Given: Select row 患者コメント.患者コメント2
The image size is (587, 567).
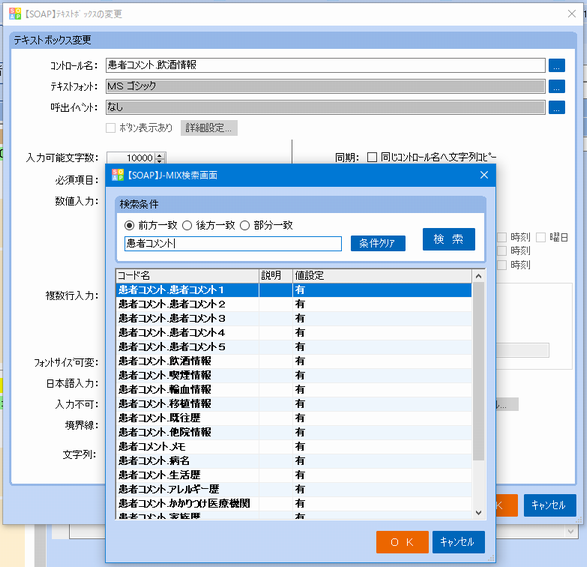Looking at the screenshot, I should click(294, 304).
